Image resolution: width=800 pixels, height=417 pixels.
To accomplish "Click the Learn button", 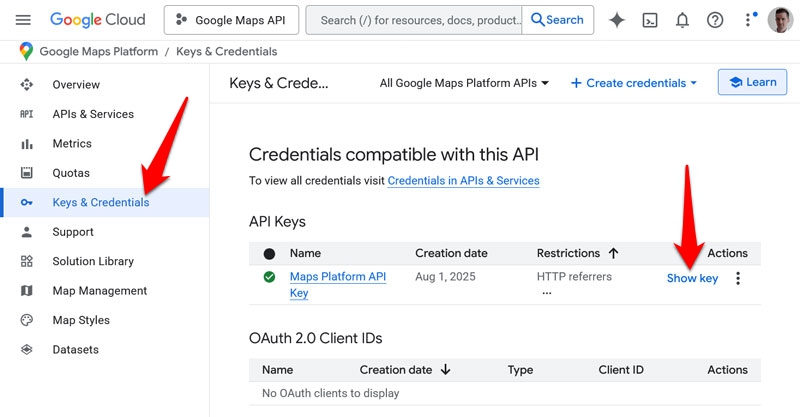I will (753, 82).
